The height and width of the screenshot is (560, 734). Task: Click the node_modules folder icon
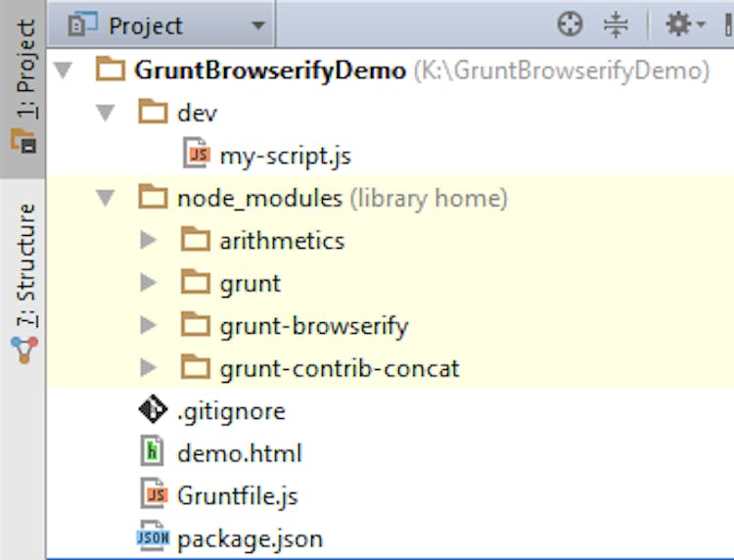[153, 197]
